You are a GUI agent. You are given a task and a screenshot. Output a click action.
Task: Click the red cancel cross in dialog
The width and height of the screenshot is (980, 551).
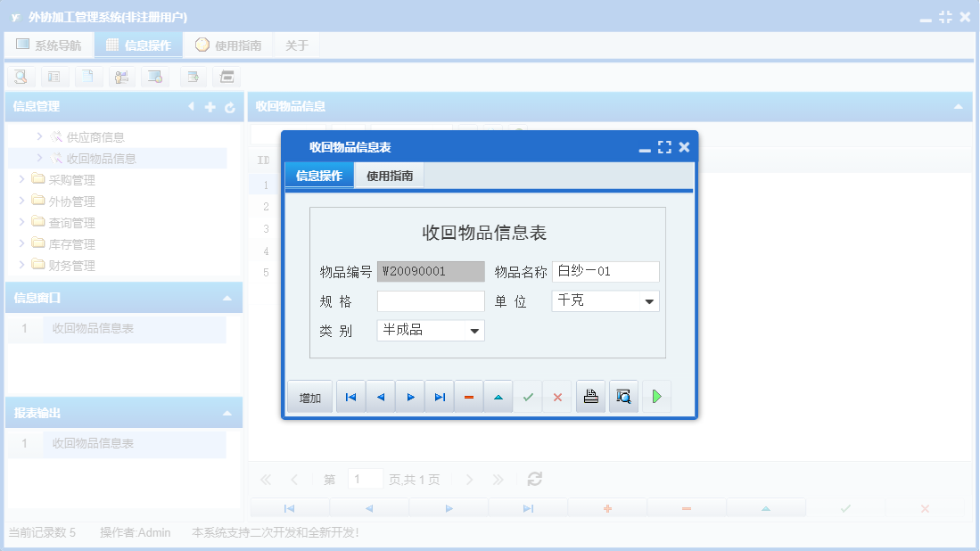[x=556, y=396]
